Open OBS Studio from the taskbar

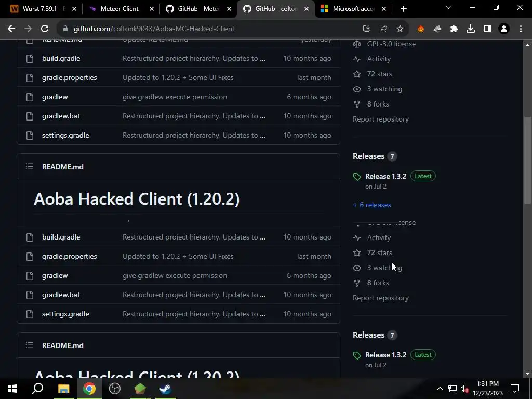[x=115, y=389]
